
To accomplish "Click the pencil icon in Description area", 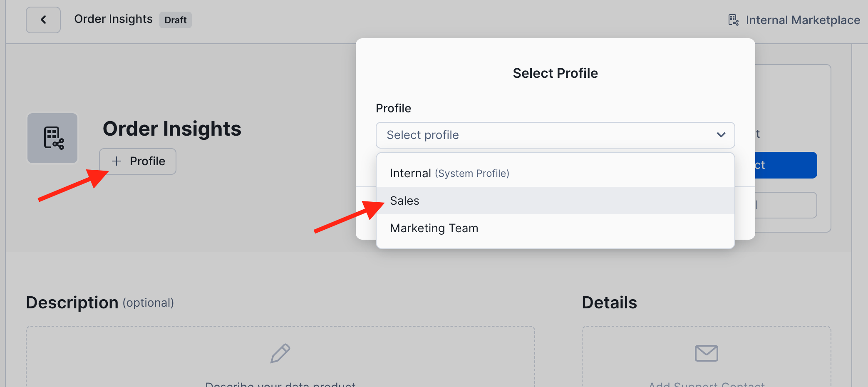I will pyautogui.click(x=280, y=353).
